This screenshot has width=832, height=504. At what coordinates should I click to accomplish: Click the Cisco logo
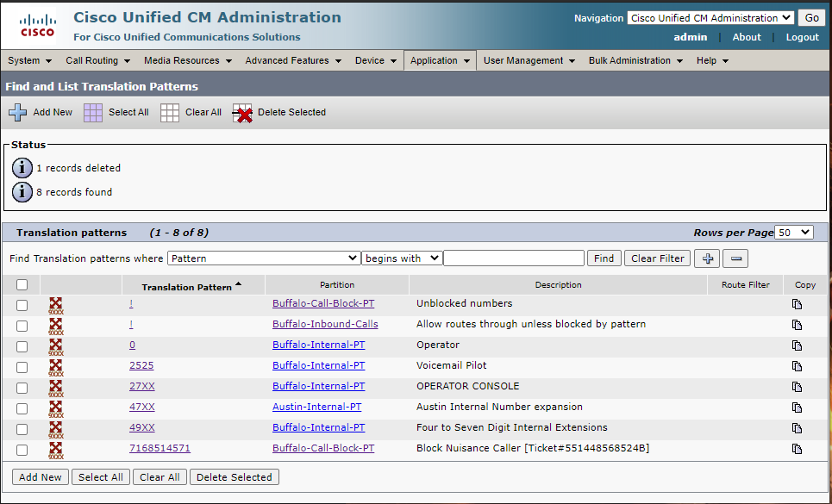37,26
